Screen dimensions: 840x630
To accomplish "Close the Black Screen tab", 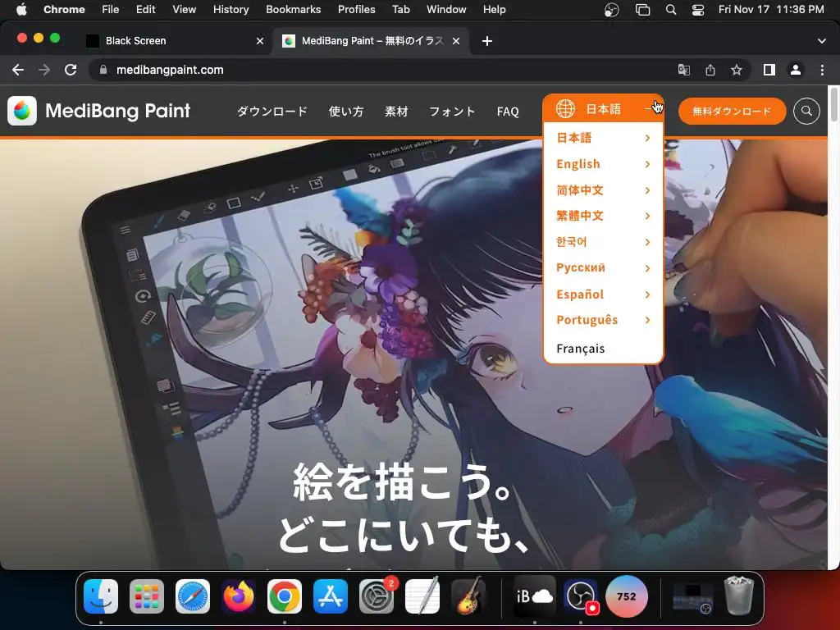I will 260,41.
